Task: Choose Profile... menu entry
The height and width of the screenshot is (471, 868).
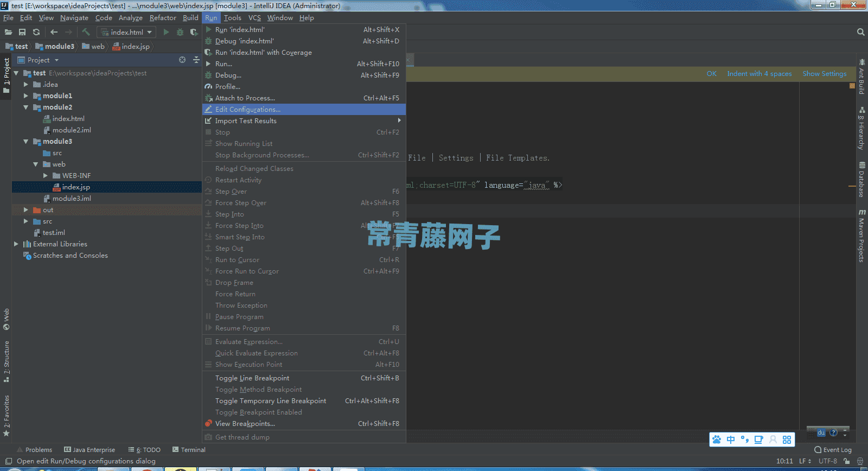Action: 304,86
